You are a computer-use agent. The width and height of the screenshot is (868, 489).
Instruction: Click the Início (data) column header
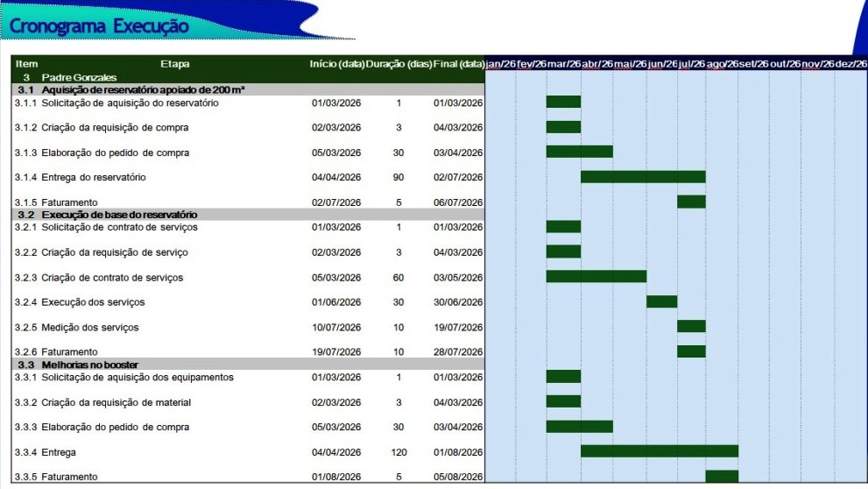(336, 64)
